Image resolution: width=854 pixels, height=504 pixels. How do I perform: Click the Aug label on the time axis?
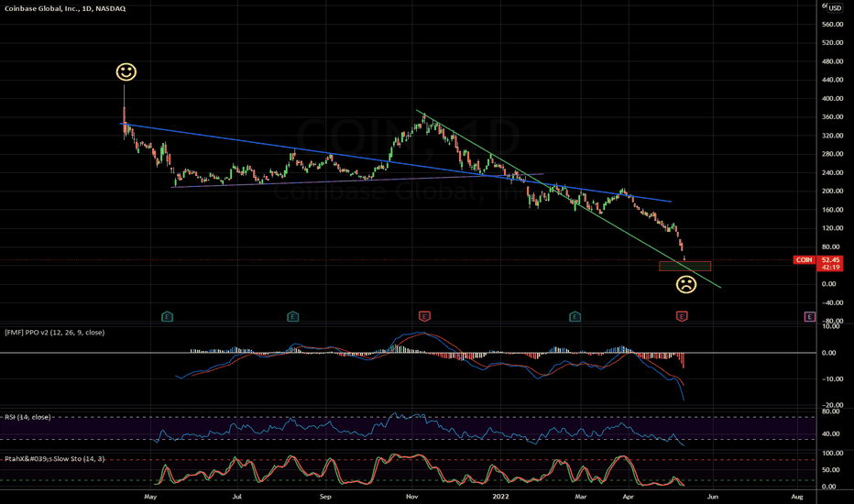coord(797,497)
